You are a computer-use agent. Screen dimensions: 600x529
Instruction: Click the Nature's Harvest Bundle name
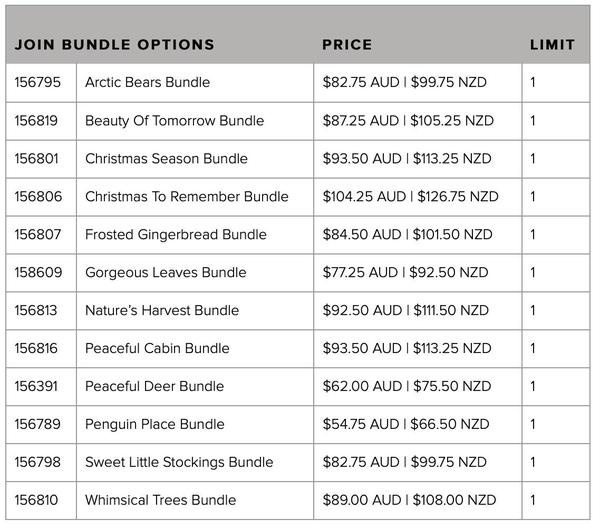[162, 311]
